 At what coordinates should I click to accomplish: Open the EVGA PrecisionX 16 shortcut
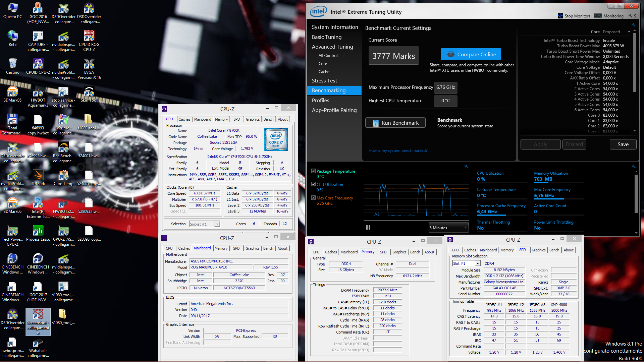point(89,69)
